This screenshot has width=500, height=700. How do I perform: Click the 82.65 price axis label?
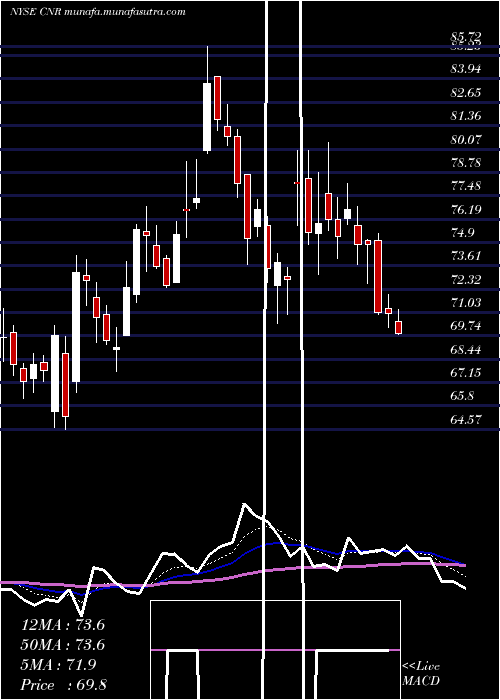click(466, 93)
